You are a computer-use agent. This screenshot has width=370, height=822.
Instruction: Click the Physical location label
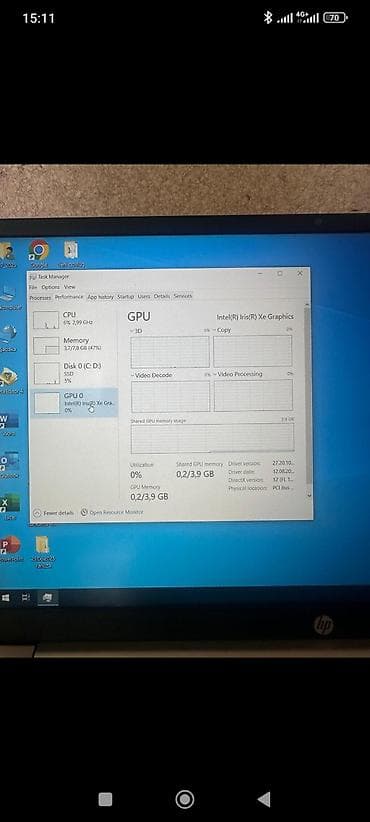coord(248,488)
